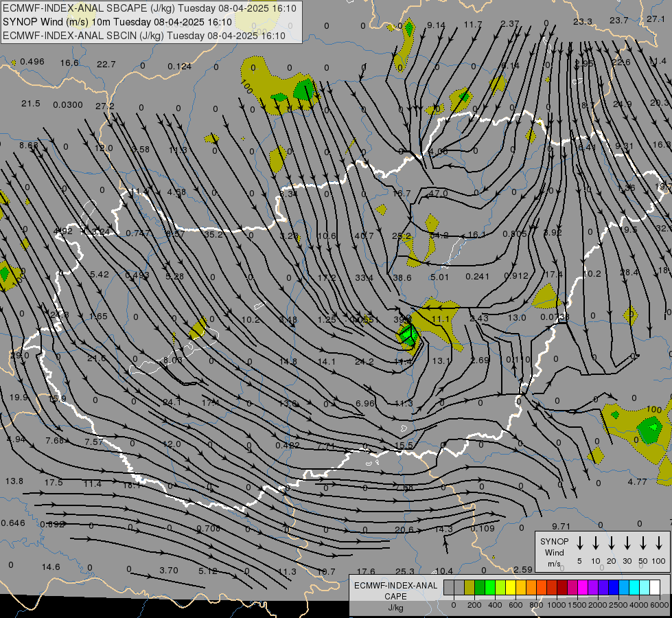Click the 5 m/s wind arrow in the legend
The height and width of the screenshot is (618, 672).
pos(579,543)
